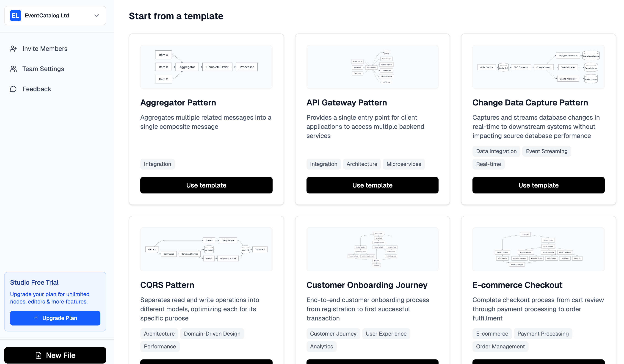Open the CQRS Pattern diagram preview
This screenshot has width=624, height=364.
pyautogui.click(x=206, y=249)
